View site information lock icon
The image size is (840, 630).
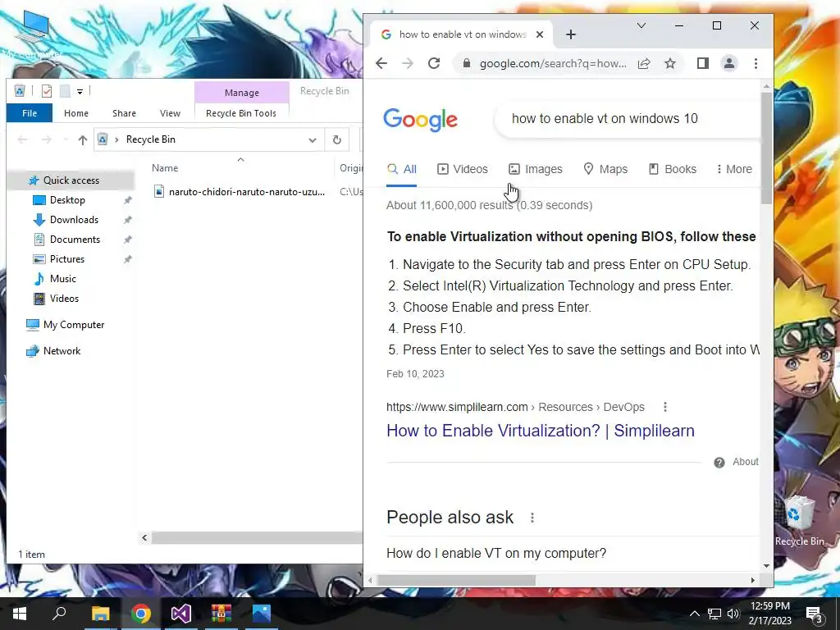coord(467,63)
